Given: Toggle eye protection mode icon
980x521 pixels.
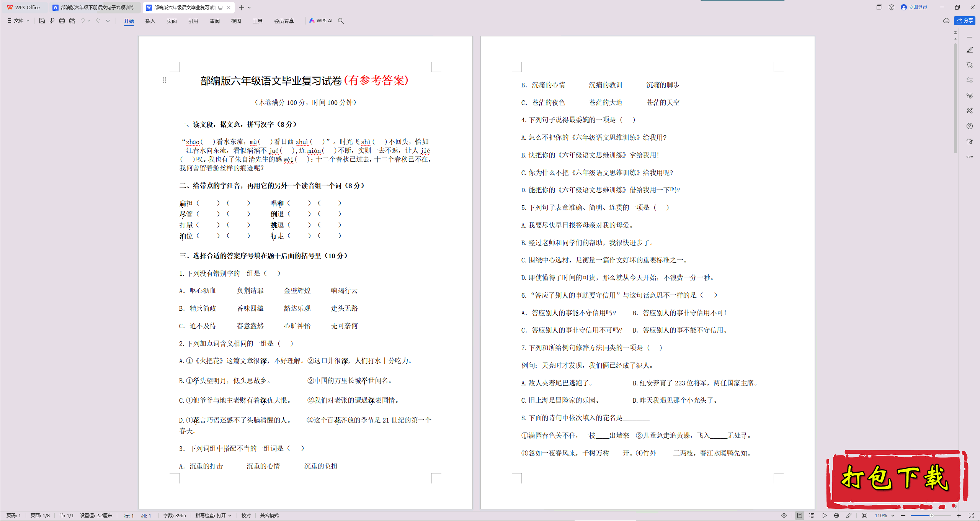Looking at the screenshot, I should 784,516.
